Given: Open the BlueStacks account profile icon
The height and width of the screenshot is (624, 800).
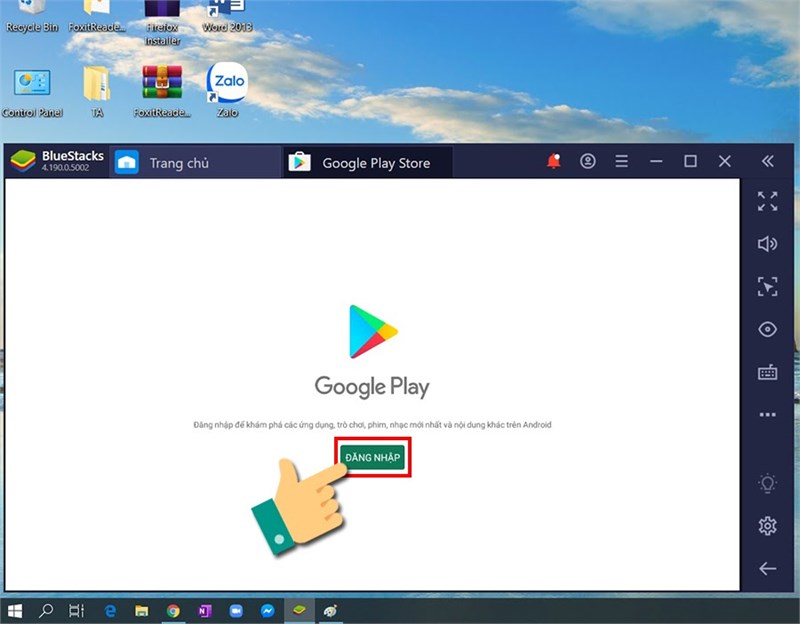Looking at the screenshot, I should tap(588, 161).
